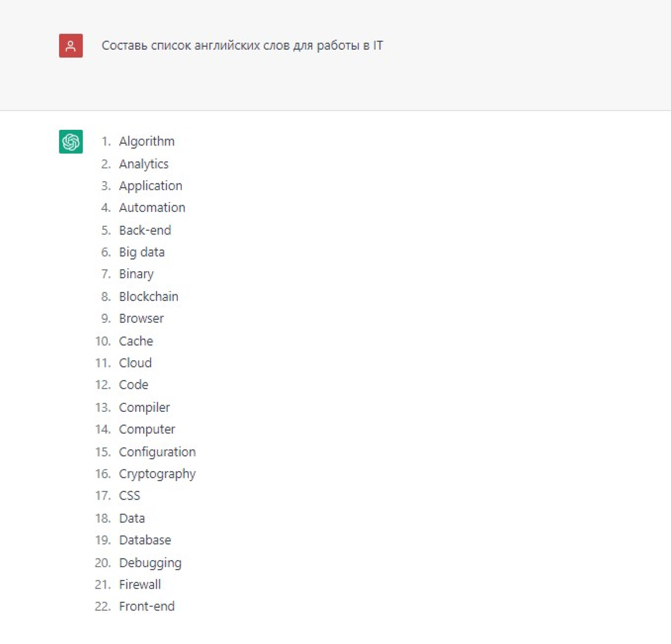Click the word Debugging

point(150,562)
